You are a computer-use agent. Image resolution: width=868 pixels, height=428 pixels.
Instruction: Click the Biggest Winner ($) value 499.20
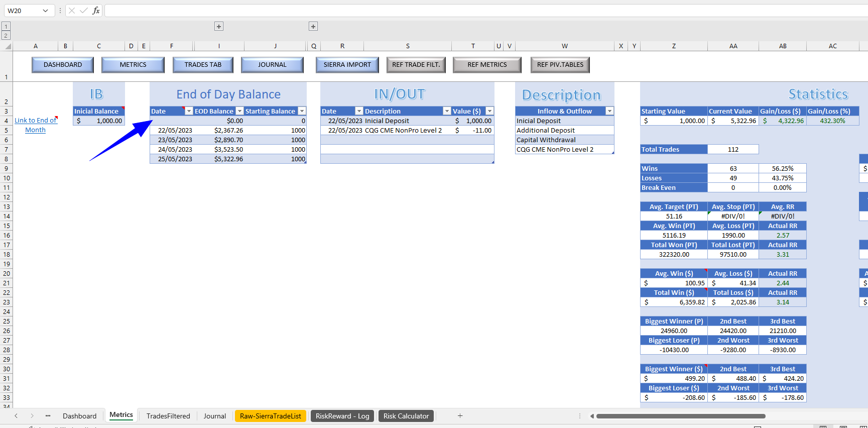[x=674, y=378]
